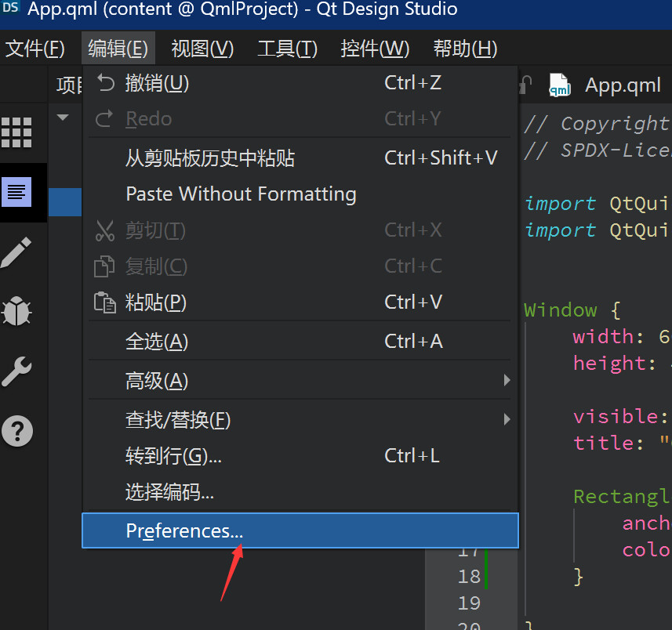Open Projects wrench mode
The width and height of the screenshot is (672, 630).
point(16,371)
